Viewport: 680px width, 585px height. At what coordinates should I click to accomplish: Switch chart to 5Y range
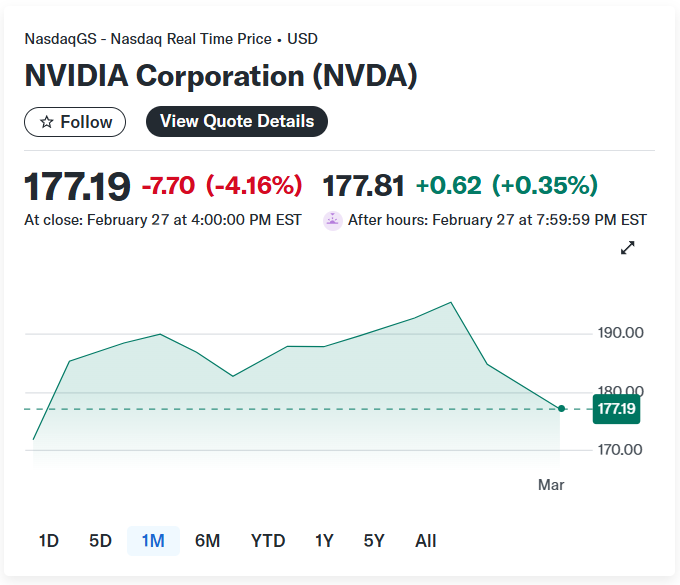[x=374, y=541]
